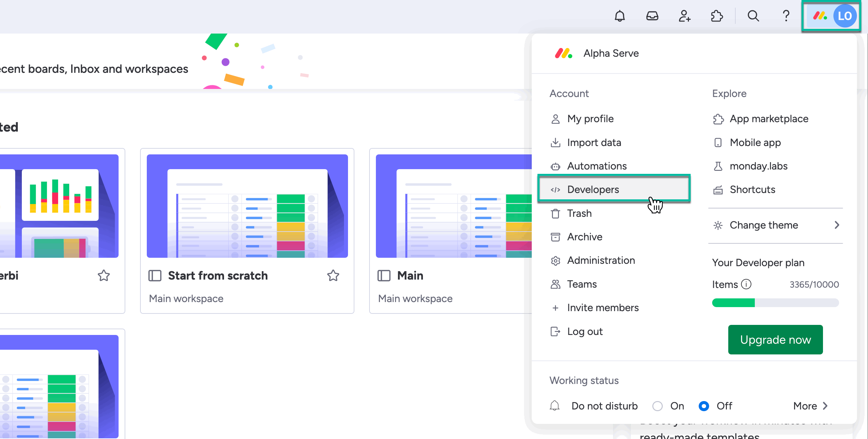Viewport: 868px width, 439px height.
Task: Open the apps puzzle-piece icon in top bar
Action: click(717, 16)
